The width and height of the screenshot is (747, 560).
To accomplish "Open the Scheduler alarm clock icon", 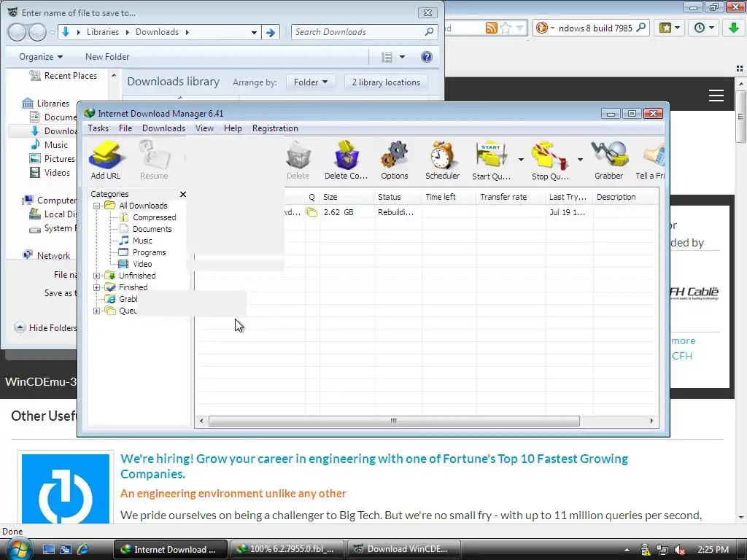I will tap(443, 160).
